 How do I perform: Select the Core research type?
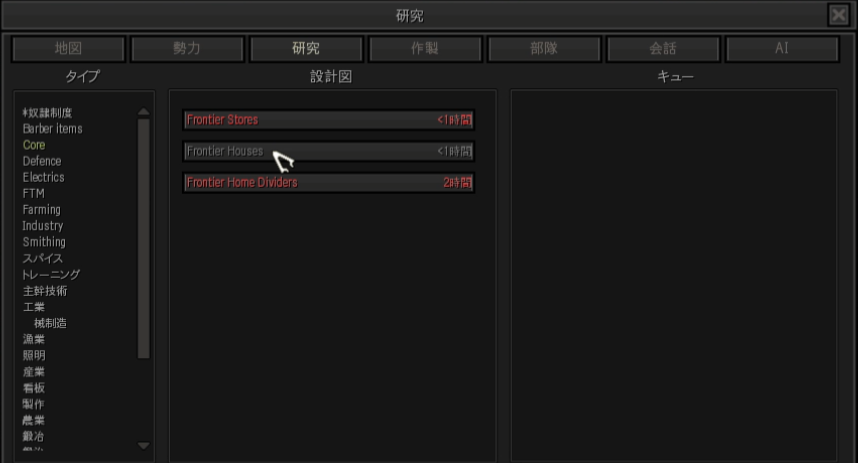tap(34, 145)
